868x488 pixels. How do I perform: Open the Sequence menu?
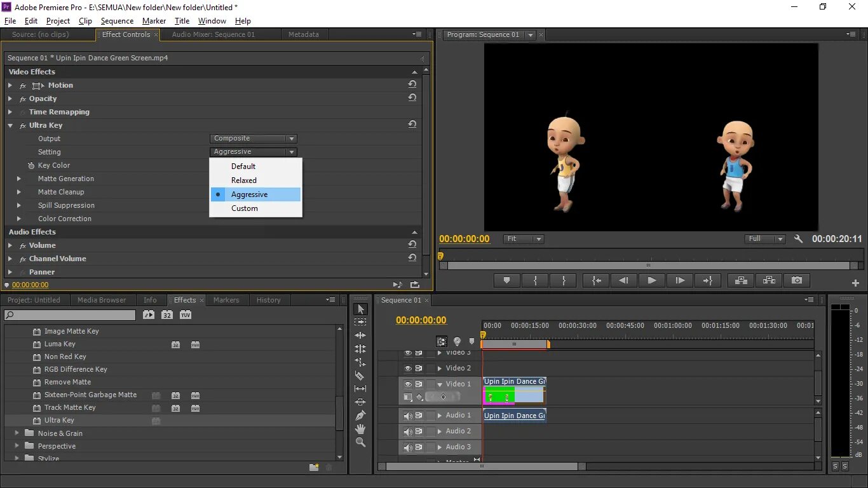117,21
